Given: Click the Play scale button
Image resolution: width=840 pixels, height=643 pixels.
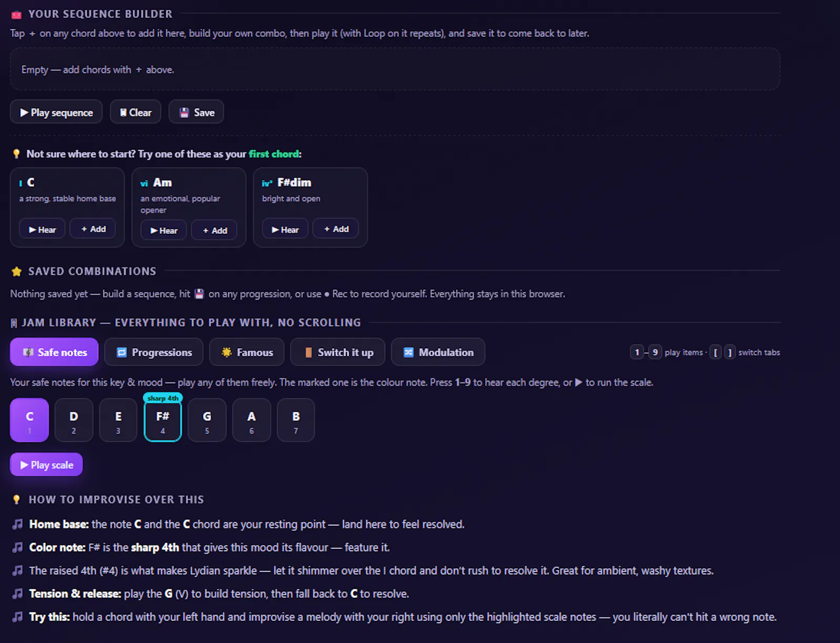Looking at the screenshot, I should (x=46, y=464).
